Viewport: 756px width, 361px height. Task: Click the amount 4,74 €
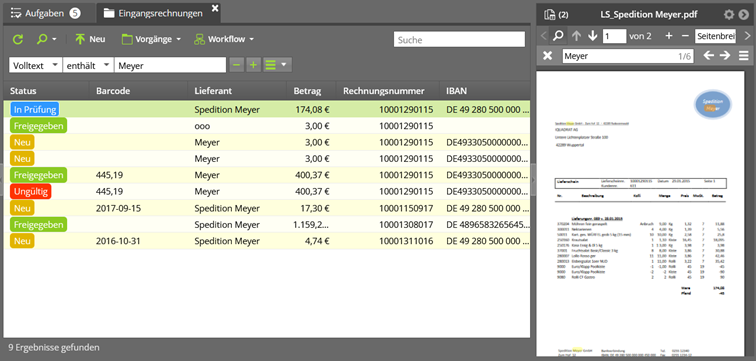[317, 241]
